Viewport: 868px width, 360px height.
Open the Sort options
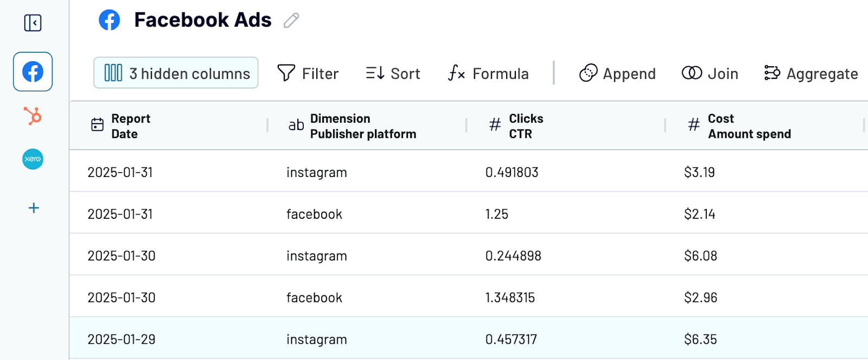click(x=392, y=73)
